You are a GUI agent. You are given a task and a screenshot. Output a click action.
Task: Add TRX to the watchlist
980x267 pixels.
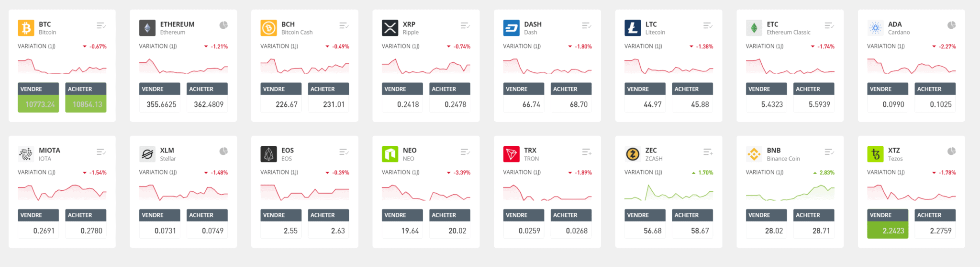click(587, 152)
